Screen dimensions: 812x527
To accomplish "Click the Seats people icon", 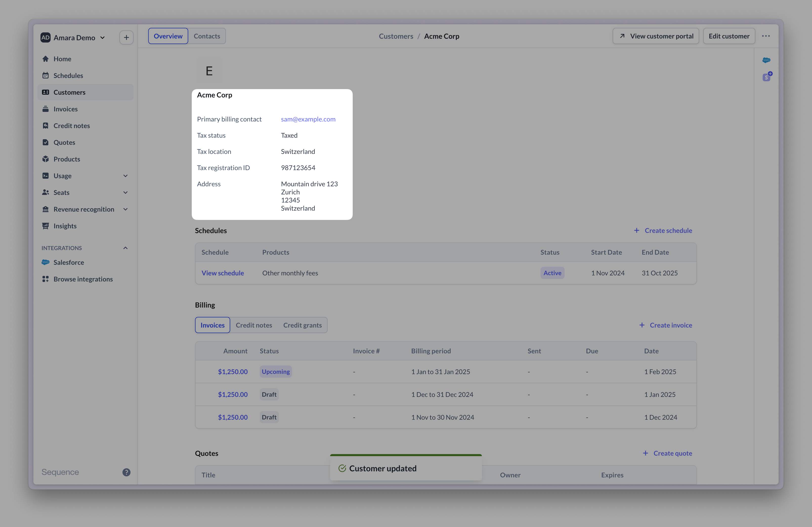I will (x=45, y=193).
